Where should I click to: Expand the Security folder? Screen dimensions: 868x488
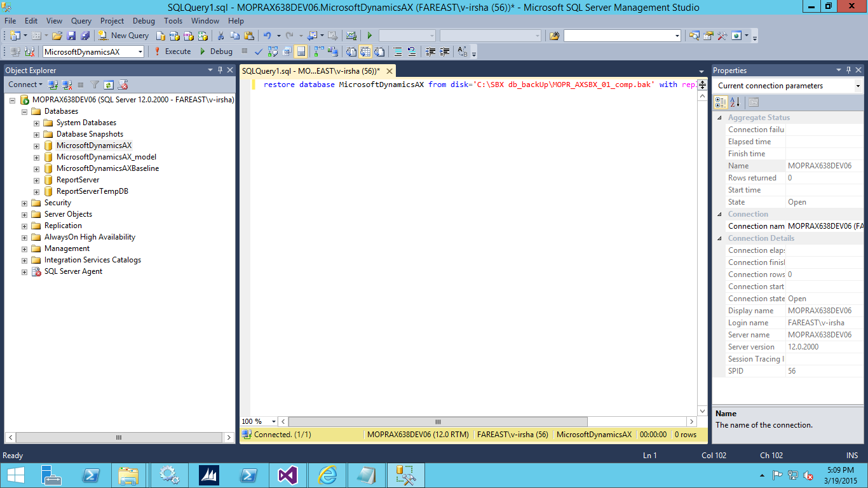25,203
